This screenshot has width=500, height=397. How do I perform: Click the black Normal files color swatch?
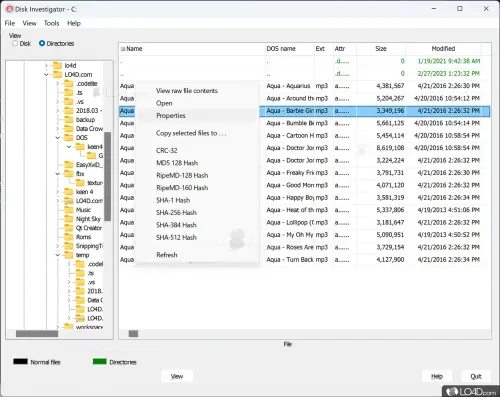coord(20,362)
